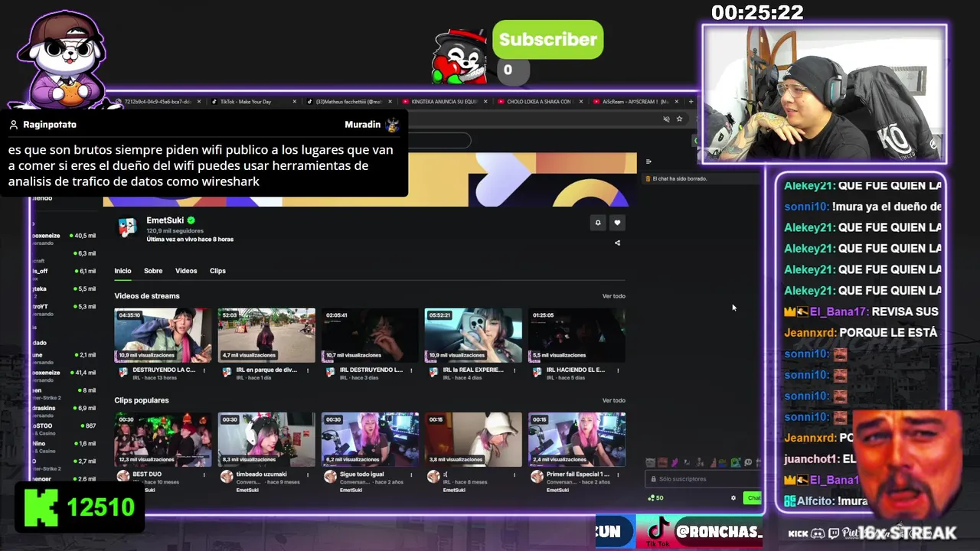
Task: Switch to the AiScReam browser tab
Action: [635, 101]
